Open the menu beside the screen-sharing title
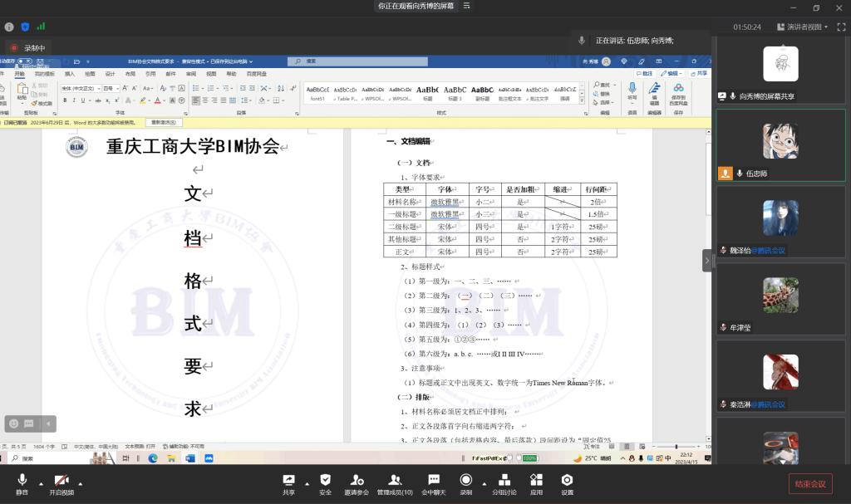This screenshot has width=851, height=504. (x=467, y=7)
